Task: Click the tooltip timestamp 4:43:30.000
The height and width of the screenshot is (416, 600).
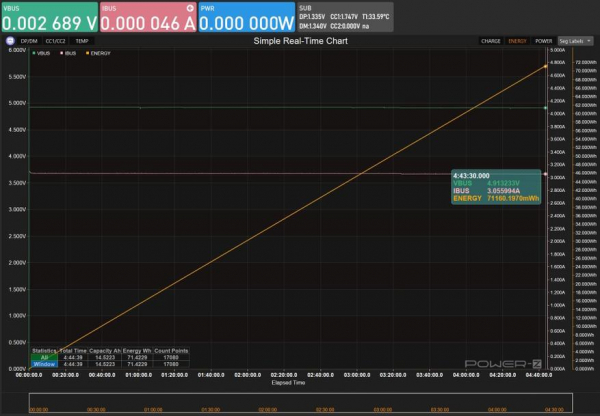Action: (x=471, y=176)
